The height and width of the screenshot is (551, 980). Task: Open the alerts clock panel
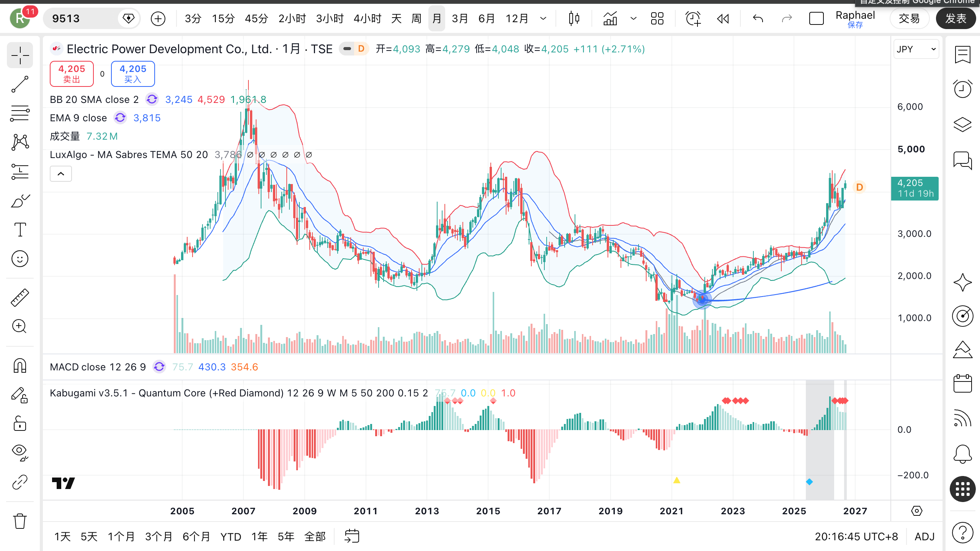click(962, 89)
